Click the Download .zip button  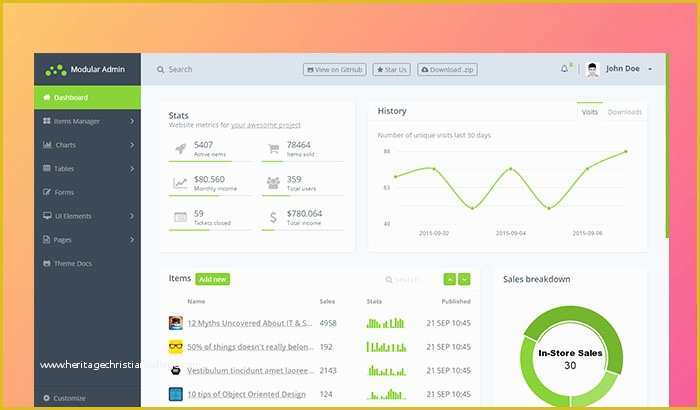[x=447, y=70]
